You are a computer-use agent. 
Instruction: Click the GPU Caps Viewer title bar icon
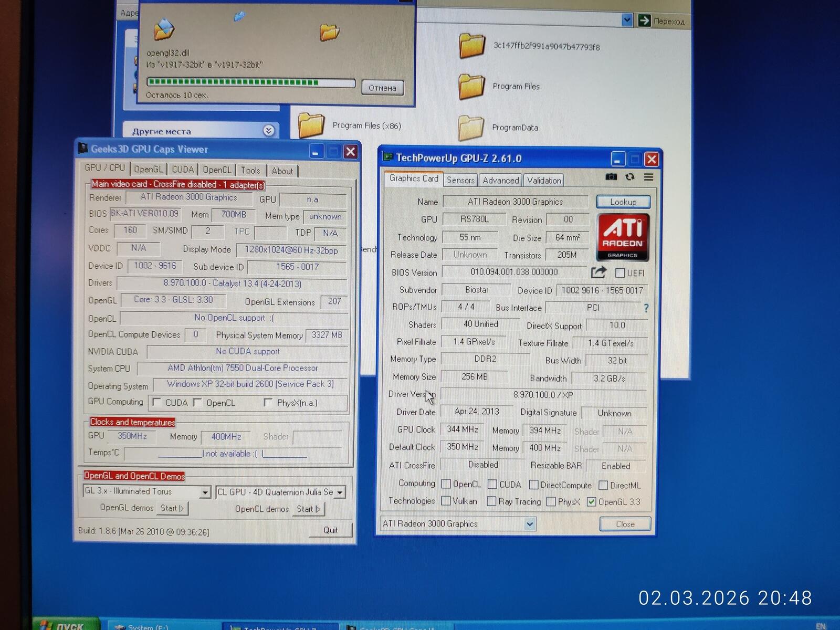83,149
